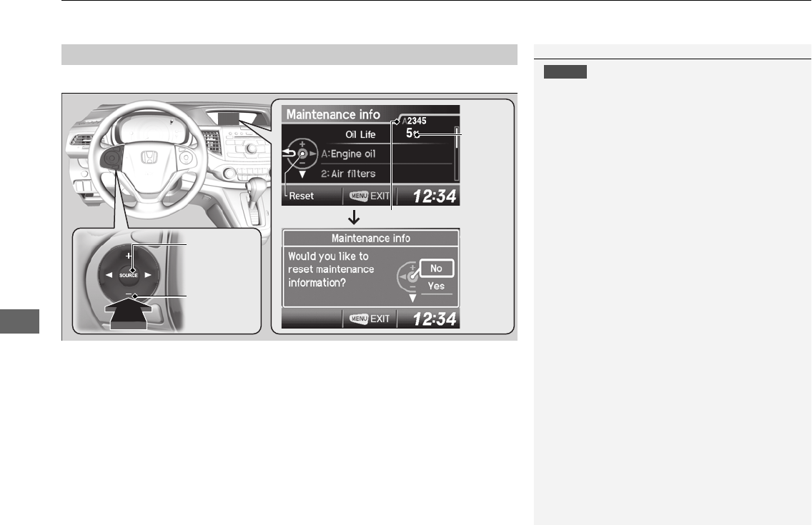Click the top screen's Maintenance info title
This screenshot has width=812, height=525.
pos(333,114)
